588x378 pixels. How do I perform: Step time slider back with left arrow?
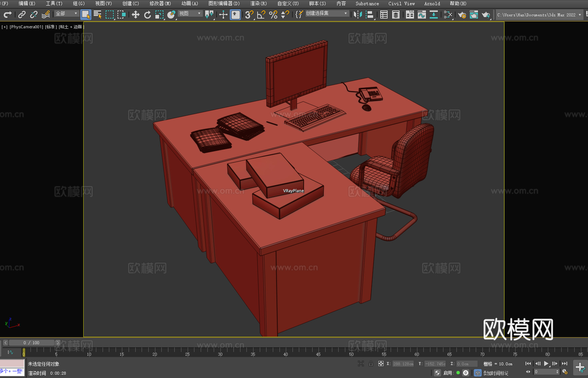tap(5, 343)
